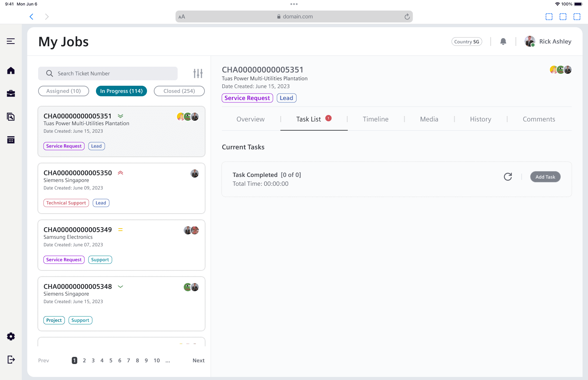Click the priority chevron on ticket 5348
This screenshot has height=380, width=588.
(120, 286)
